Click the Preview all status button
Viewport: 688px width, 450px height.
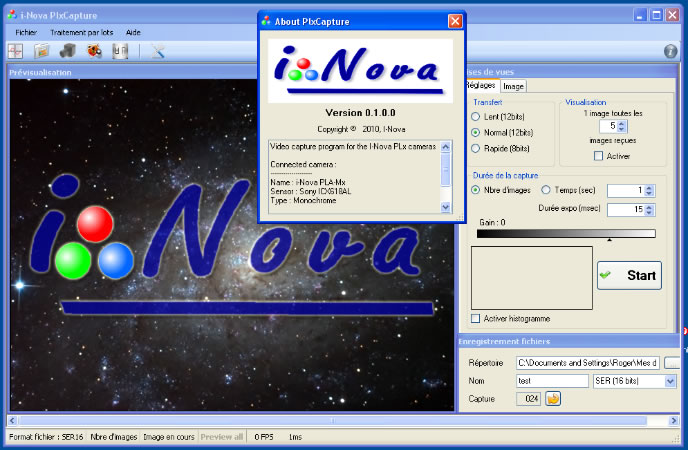pyautogui.click(x=222, y=437)
